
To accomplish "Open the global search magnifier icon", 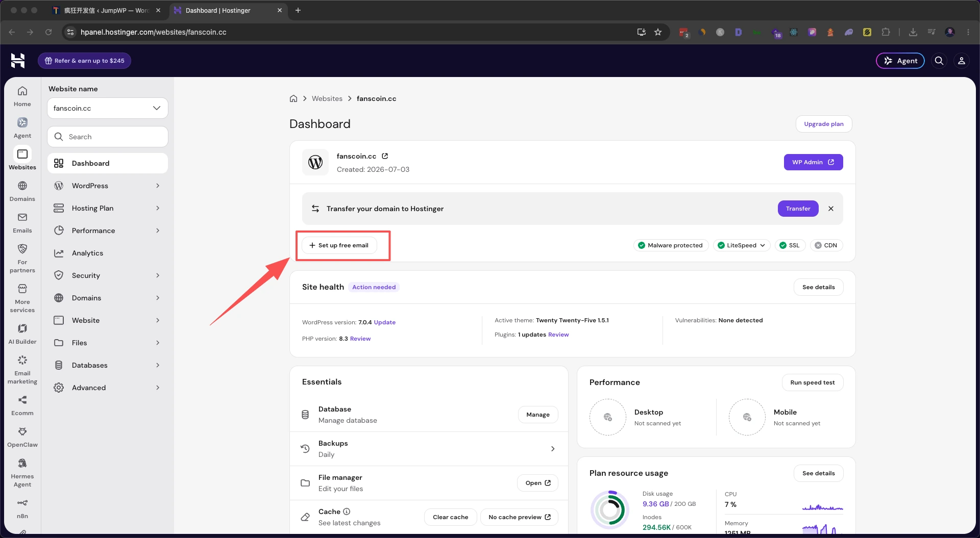I will 939,61.
